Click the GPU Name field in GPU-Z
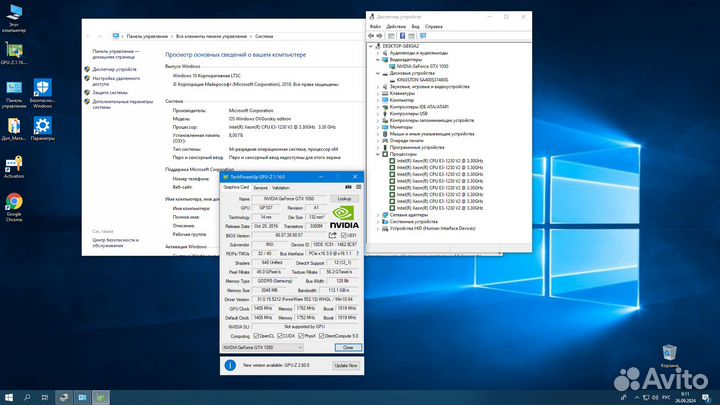The height and width of the screenshot is (405, 720). pos(290,199)
